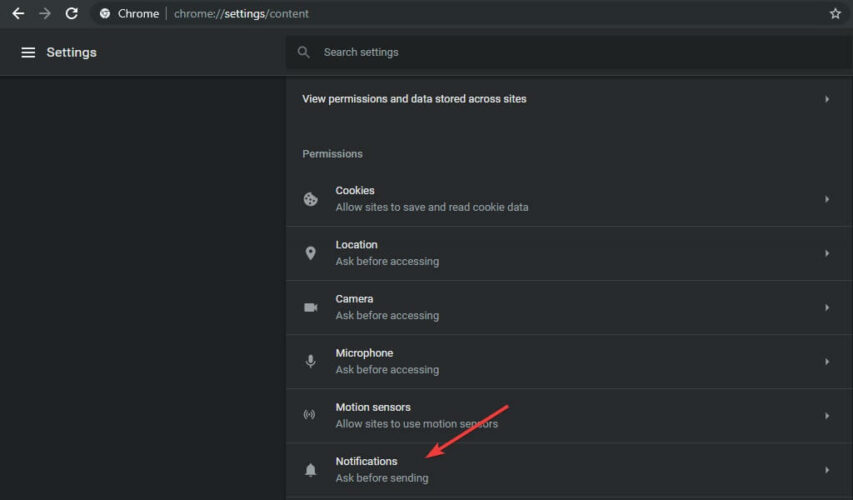Viewport: 853px width, 500px height.
Task: Open the Location permission settings
Action: [569, 253]
